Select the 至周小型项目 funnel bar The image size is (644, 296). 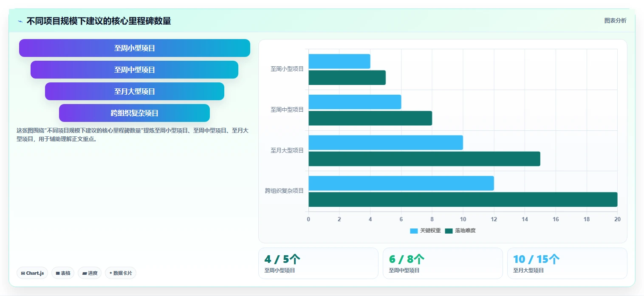135,48
